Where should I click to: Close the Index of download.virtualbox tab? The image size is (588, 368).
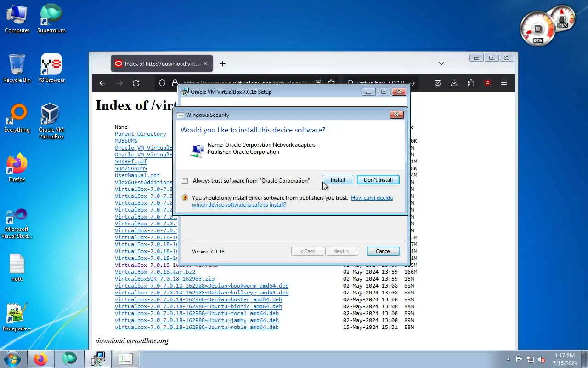pos(205,63)
